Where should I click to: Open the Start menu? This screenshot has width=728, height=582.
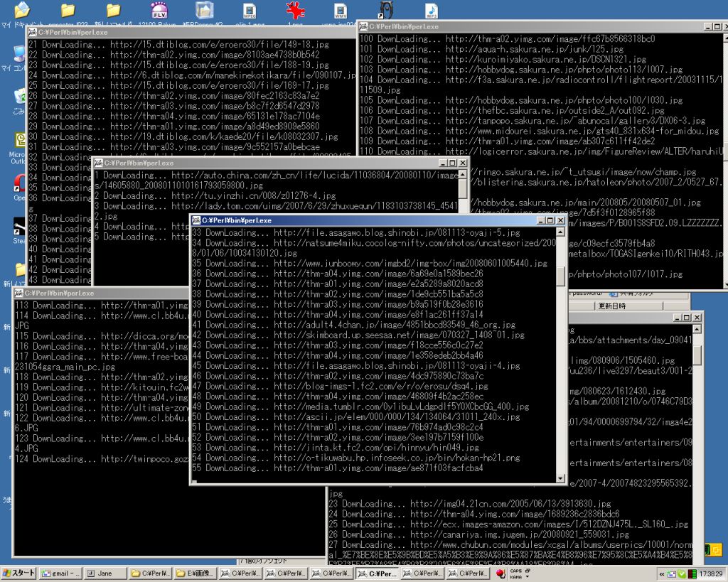point(18,573)
